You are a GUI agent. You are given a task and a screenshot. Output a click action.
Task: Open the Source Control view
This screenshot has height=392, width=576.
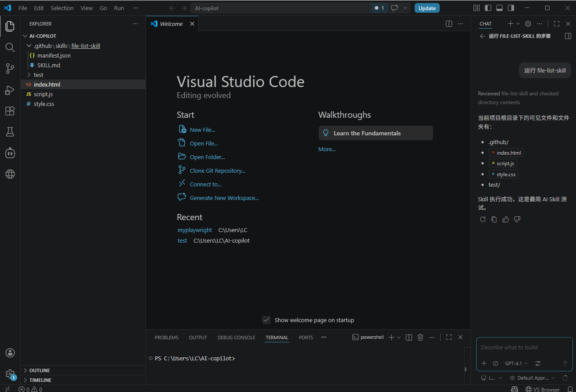pyautogui.click(x=10, y=68)
